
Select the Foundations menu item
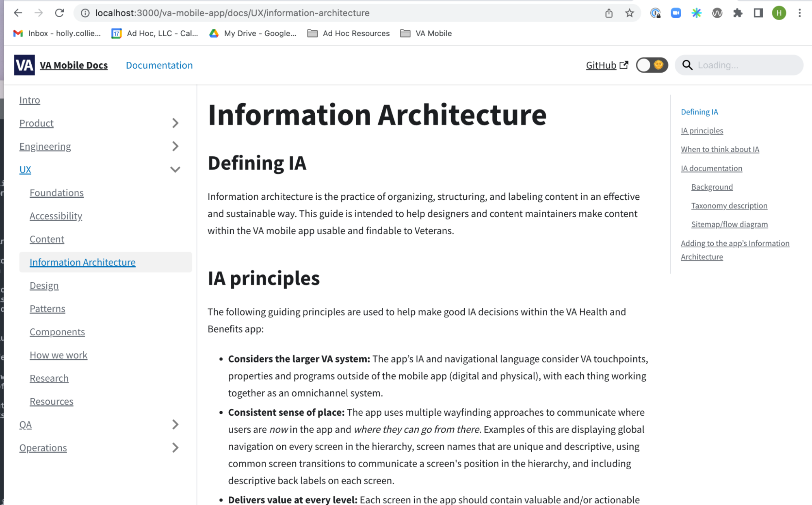pos(56,192)
